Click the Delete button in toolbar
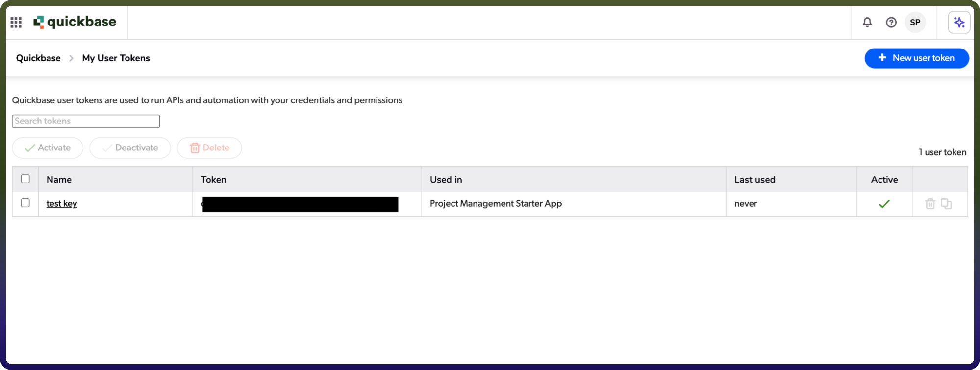 [x=209, y=148]
